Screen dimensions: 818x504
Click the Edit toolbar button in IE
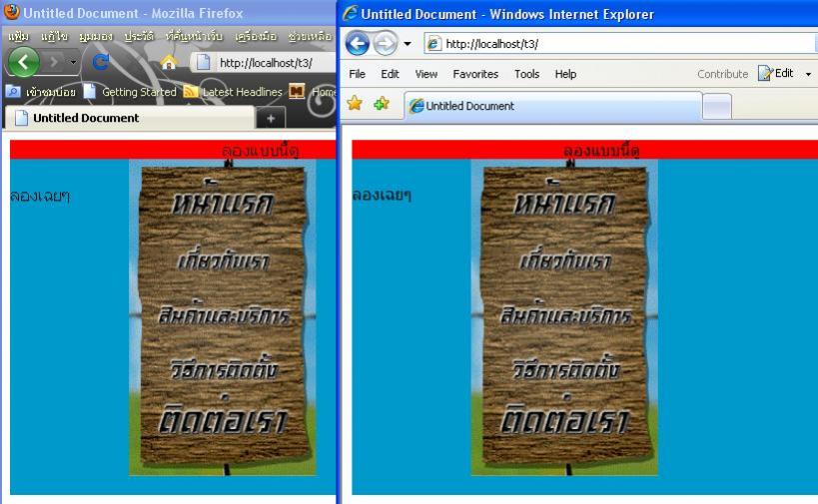point(776,74)
